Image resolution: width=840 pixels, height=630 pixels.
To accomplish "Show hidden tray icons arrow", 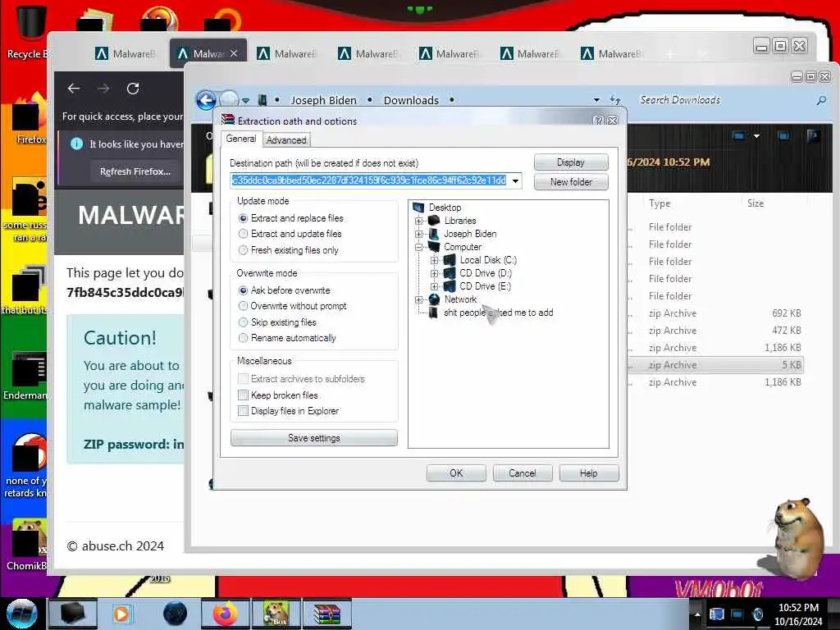I will (697, 614).
